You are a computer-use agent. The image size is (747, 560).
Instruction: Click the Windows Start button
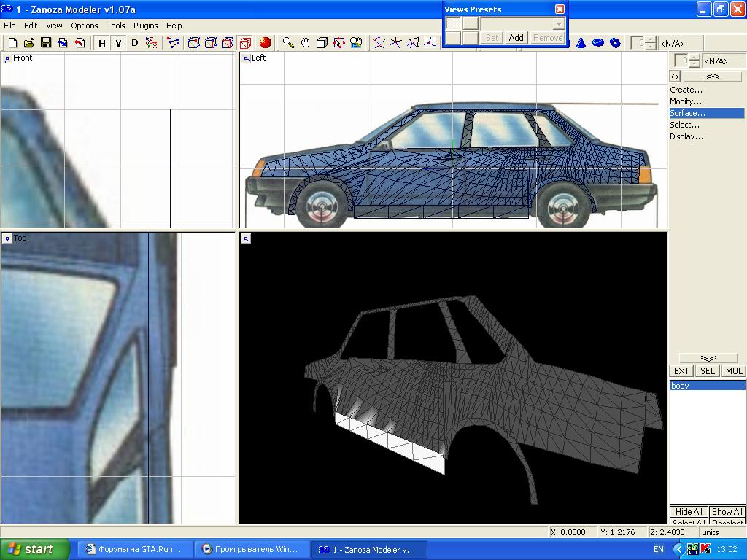pos(34,550)
